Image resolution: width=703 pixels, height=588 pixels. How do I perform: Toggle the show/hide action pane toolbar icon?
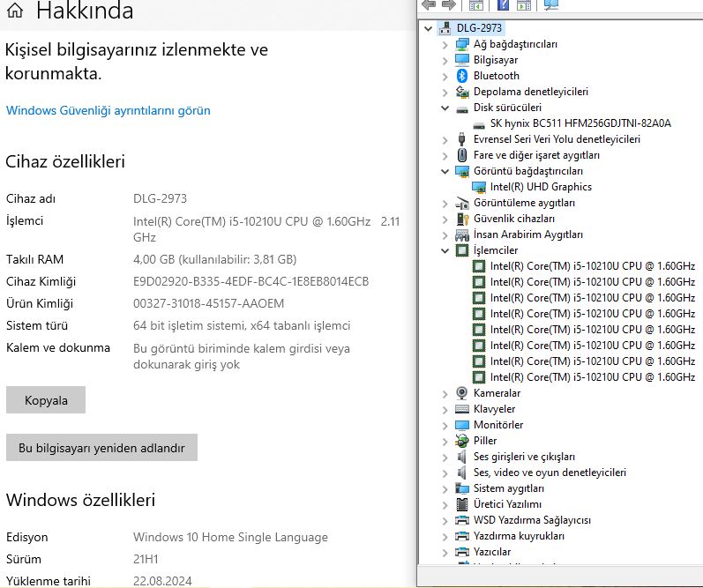pos(523,5)
